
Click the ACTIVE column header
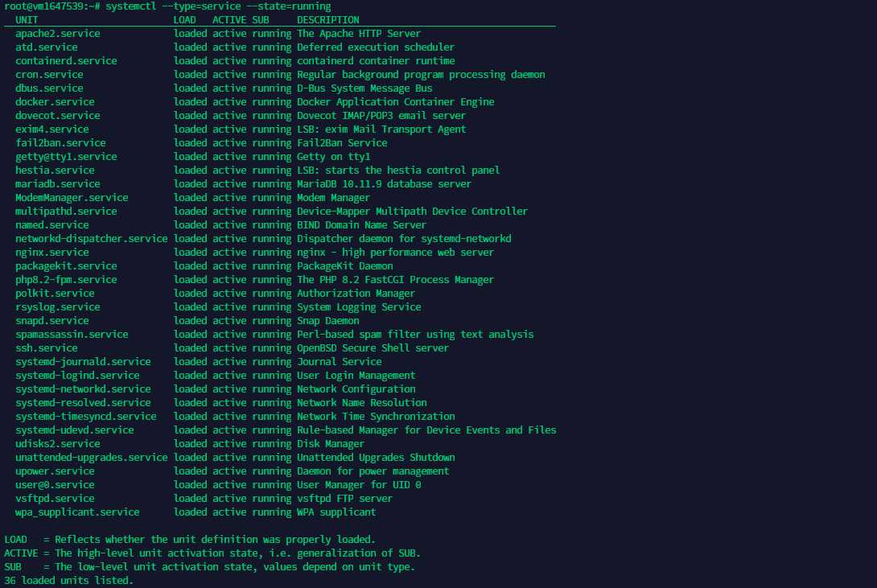point(229,20)
